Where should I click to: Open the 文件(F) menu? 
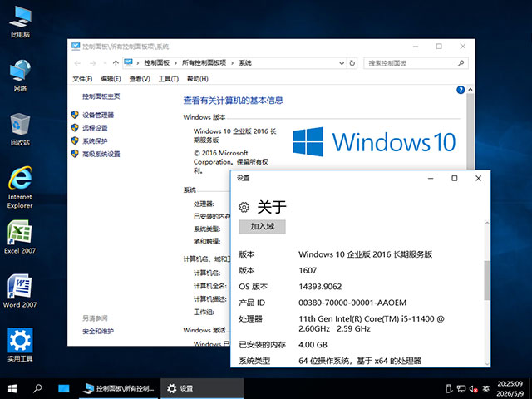coord(82,79)
